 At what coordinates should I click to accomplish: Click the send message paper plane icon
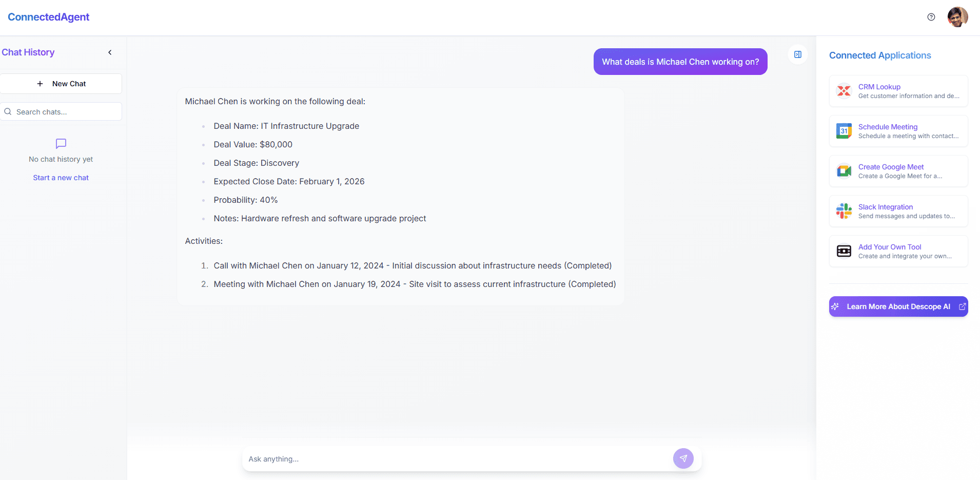pos(683,458)
